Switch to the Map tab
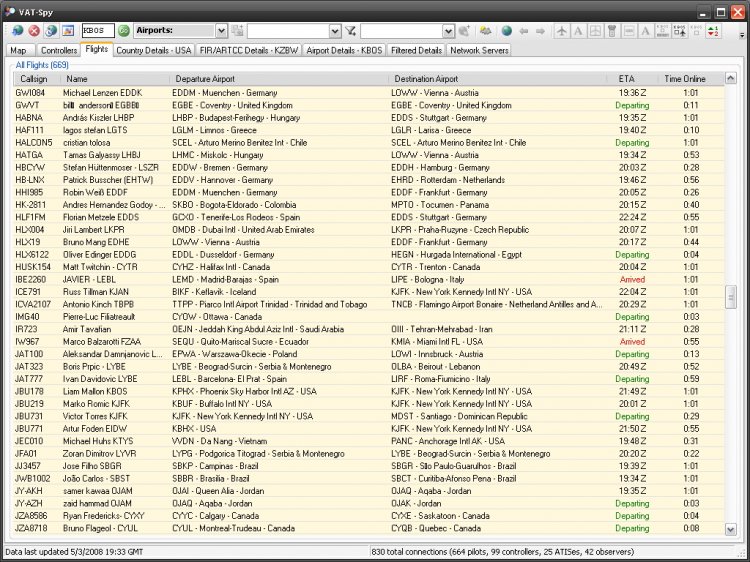Image resolution: width=750 pixels, height=562 pixels. pyautogui.click(x=19, y=50)
